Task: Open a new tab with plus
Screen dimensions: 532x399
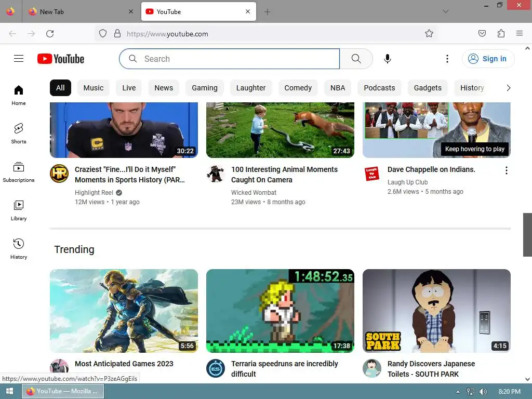Action: [268, 12]
